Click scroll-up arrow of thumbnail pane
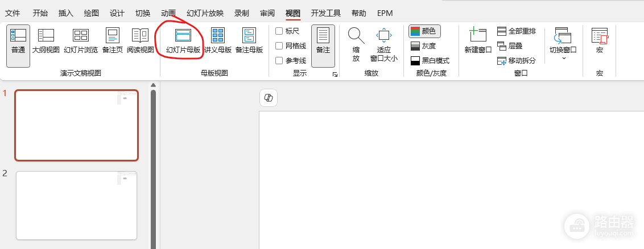Screen dimensions: 644x249 [153, 85]
